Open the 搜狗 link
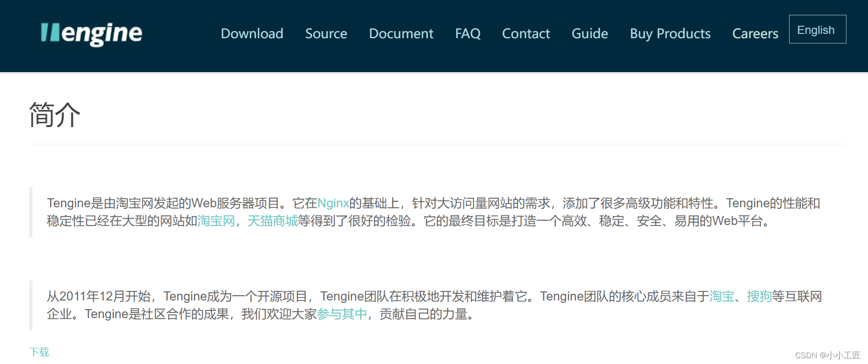Screen dimensions: 868x364 tap(759, 297)
